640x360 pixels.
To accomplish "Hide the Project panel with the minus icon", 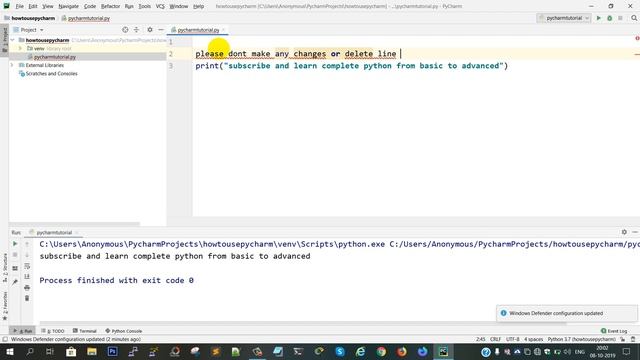I will pos(161,30).
